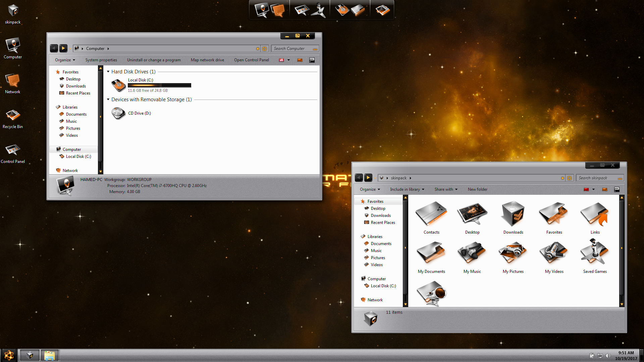Collapse the Hard Disk Drives group
This screenshot has height=362, width=644.
[108, 72]
